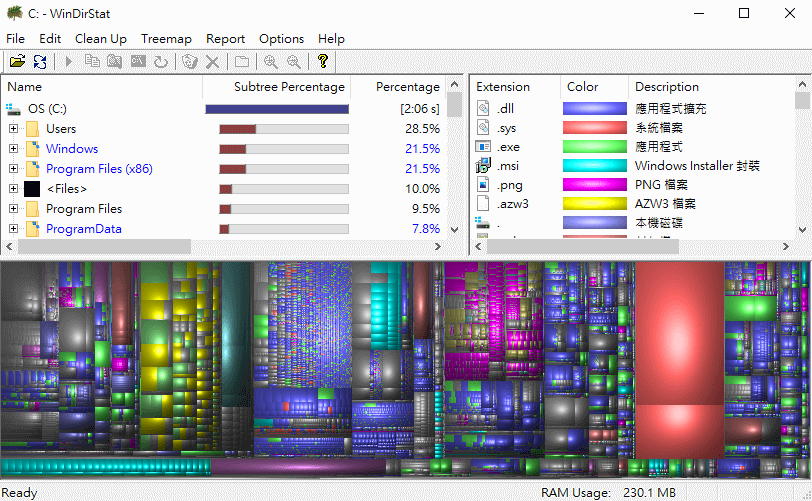Screen dimensions: 812x501
Task: Sort by the Name column header
Action: pyautogui.click(x=102, y=87)
